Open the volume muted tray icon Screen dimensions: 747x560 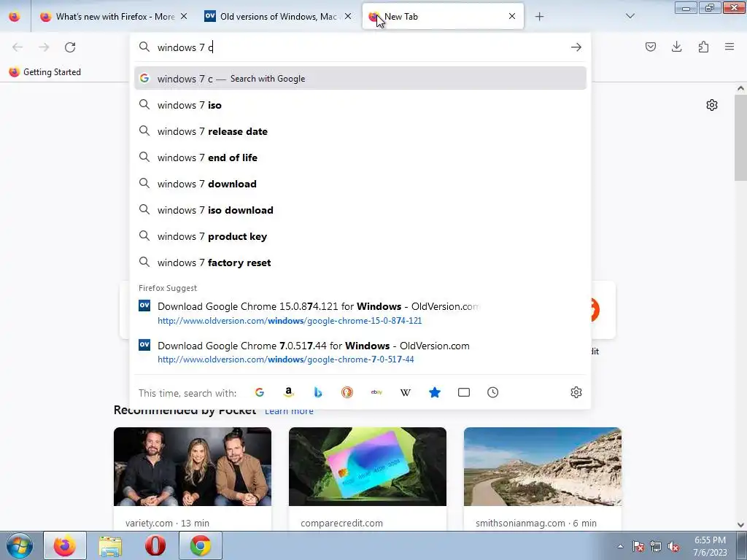pyautogui.click(x=673, y=547)
